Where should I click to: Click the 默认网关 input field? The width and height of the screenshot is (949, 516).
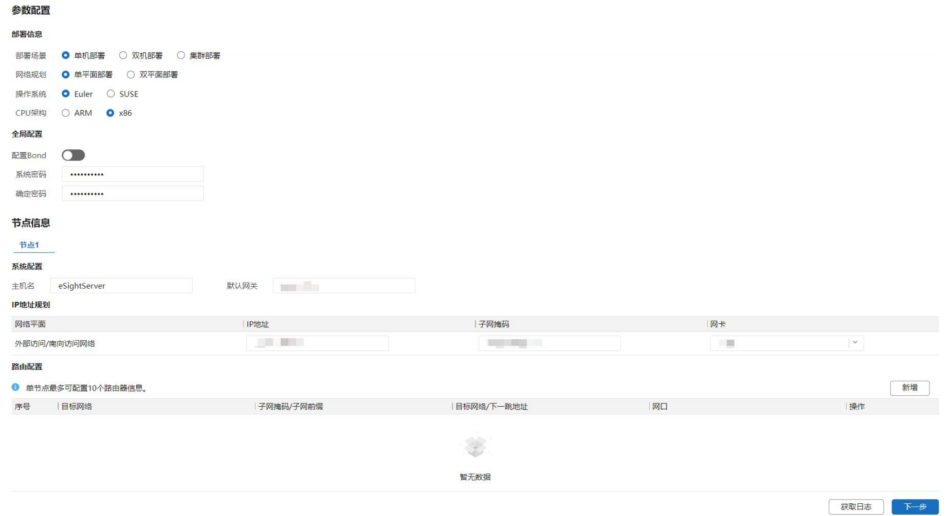pyautogui.click(x=344, y=286)
